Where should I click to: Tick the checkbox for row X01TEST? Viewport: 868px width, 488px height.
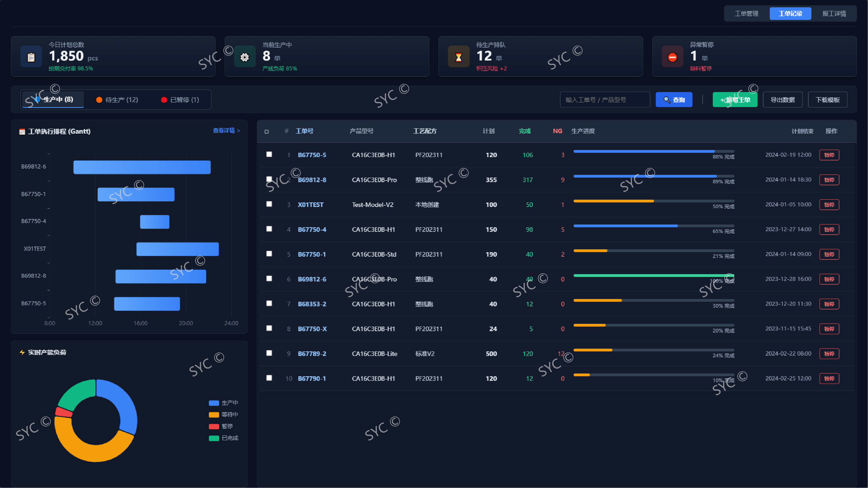pos(269,204)
